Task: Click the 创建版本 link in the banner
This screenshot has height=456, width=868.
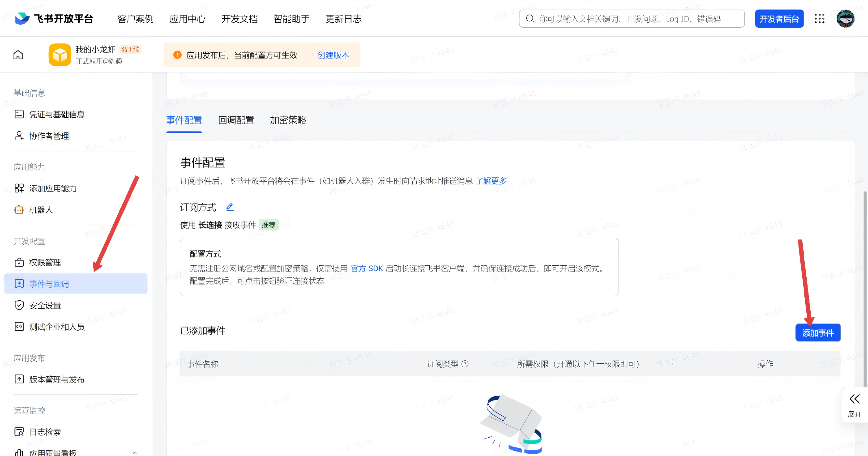Action: pyautogui.click(x=333, y=55)
